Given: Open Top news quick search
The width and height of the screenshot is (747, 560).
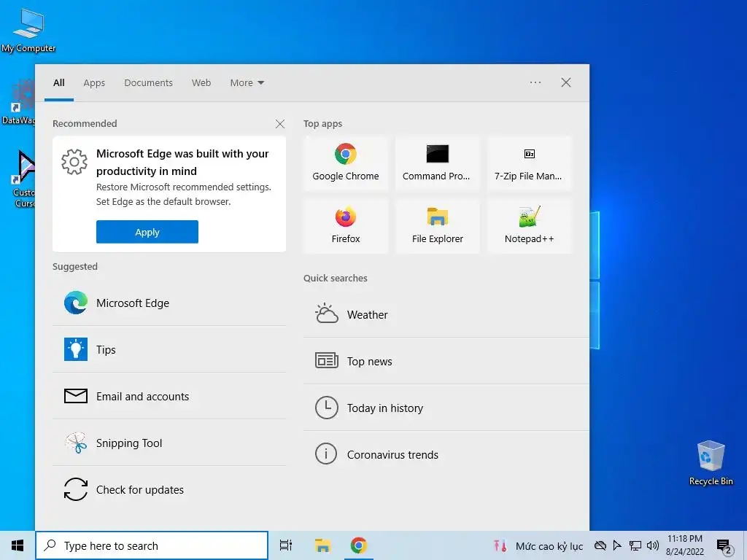Looking at the screenshot, I should [x=446, y=361].
